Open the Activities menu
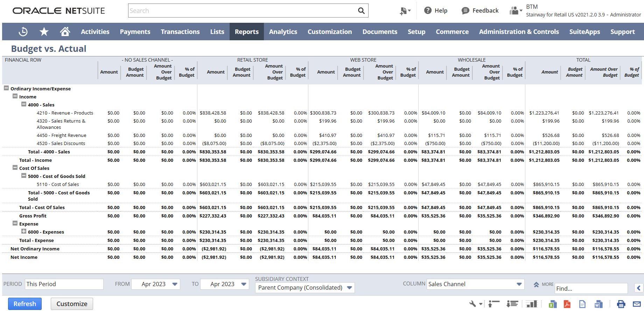Viewport: 644px width, 311px height. [x=95, y=32]
